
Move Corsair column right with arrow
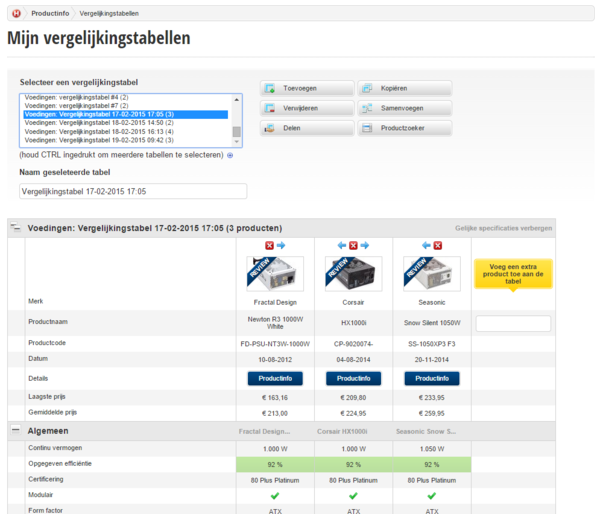coord(365,245)
